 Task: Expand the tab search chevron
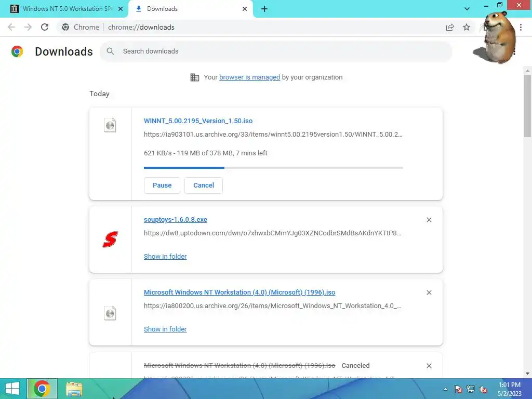coord(467,9)
